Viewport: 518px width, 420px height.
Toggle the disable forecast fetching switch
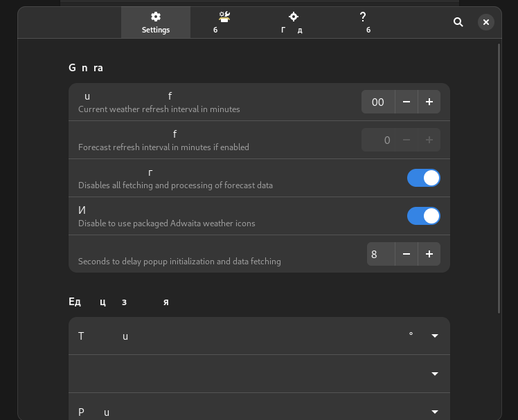tap(423, 178)
